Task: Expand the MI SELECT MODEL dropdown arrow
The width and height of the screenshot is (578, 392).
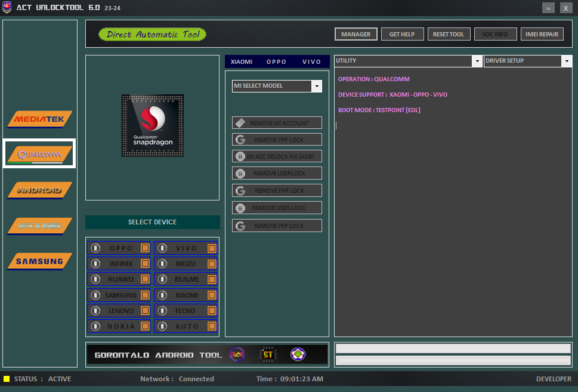Action: pos(317,86)
